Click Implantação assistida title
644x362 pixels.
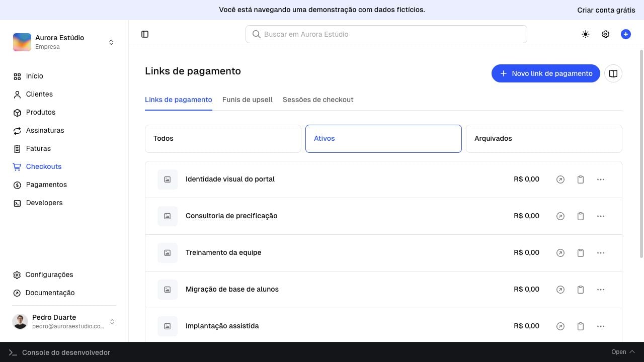(x=222, y=326)
